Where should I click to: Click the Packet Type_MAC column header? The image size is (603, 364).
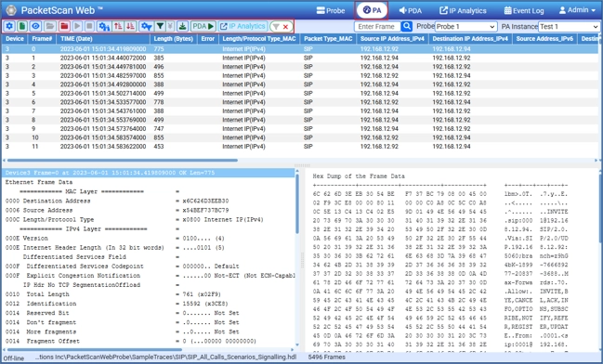(328, 39)
